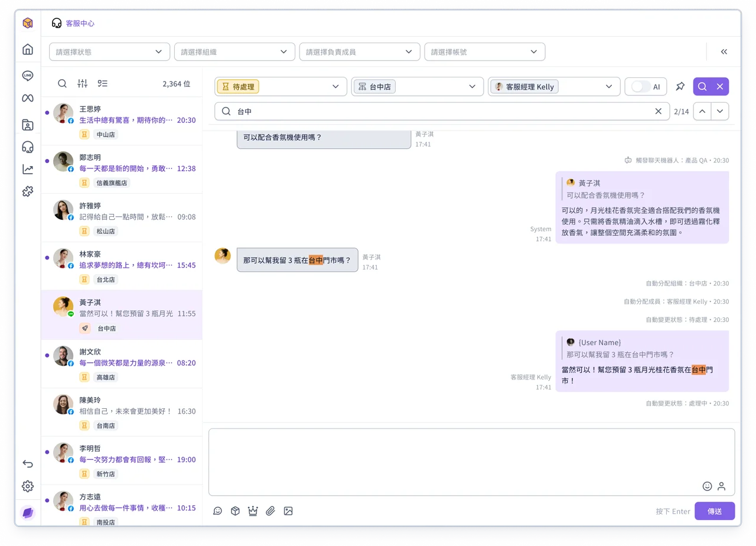Open the integrations puzzle sidebar icon
Image resolution: width=756 pixels, height=546 pixels.
point(28,191)
